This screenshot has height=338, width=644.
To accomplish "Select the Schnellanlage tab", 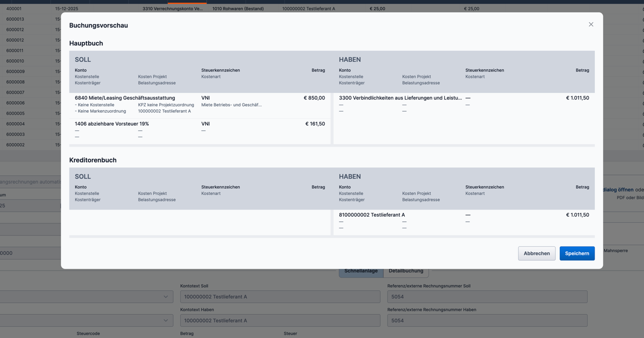I will click(361, 272).
